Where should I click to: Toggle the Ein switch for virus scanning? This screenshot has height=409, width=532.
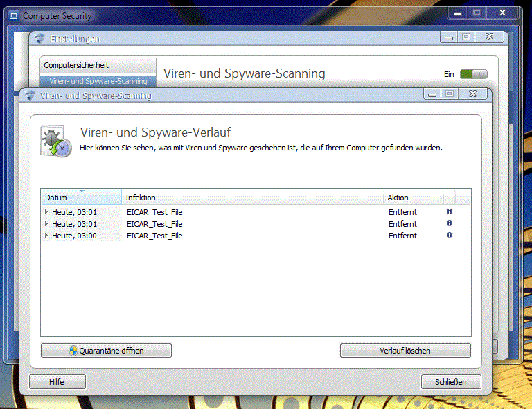[x=474, y=73]
